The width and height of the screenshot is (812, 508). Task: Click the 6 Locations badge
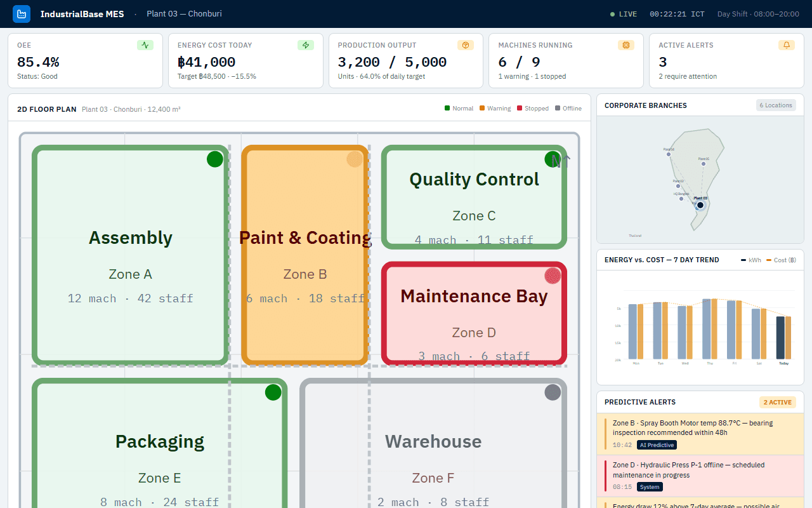point(776,105)
